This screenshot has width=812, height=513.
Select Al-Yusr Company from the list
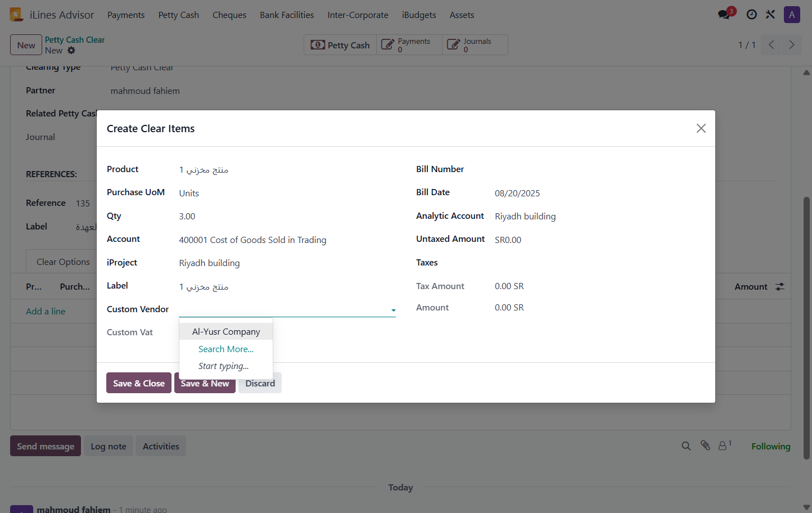coord(226,332)
